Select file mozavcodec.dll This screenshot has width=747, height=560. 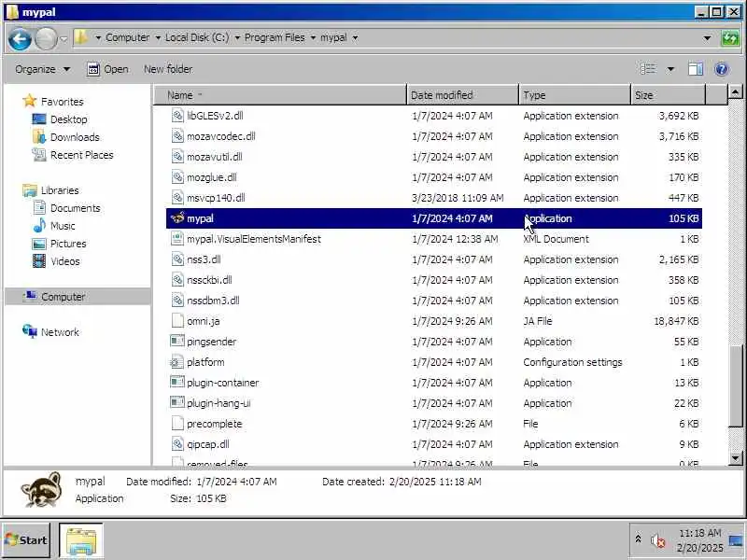(x=221, y=136)
